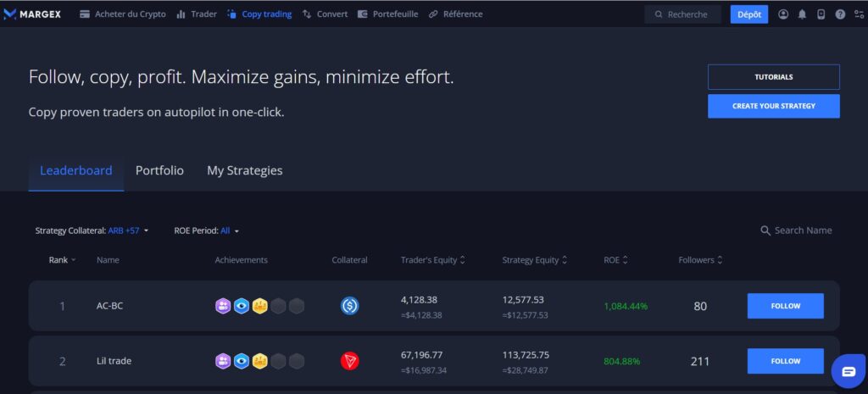868x394 pixels.
Task: Click the Achievements column header
Action: coord(242,260)
